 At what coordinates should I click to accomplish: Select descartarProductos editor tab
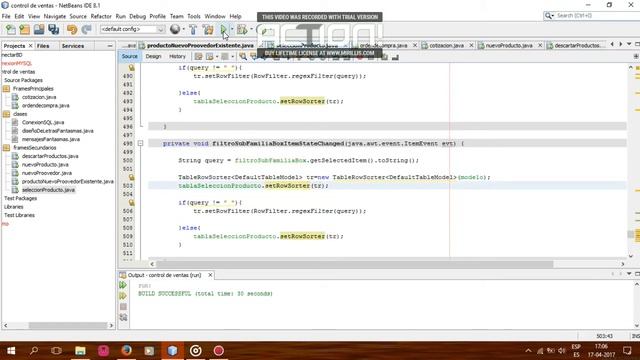[x=576, y=45]
